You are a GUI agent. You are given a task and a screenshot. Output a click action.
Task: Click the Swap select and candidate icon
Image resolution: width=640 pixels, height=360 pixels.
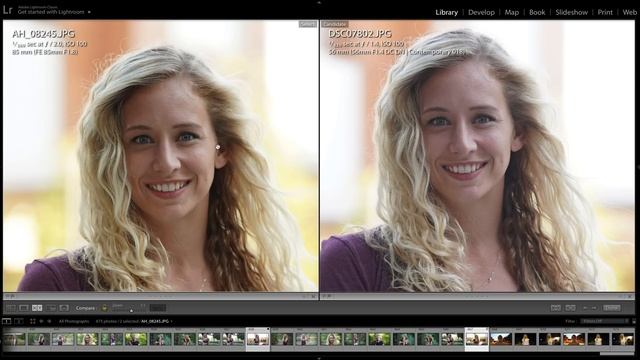click(x=556, y=308)
